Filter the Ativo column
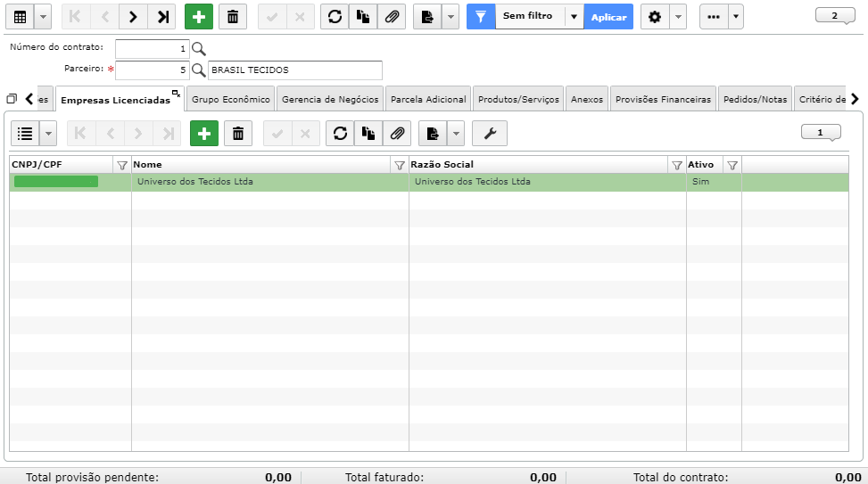The width and height of the screenshot is (868, 484). click(x=732, y=165)
